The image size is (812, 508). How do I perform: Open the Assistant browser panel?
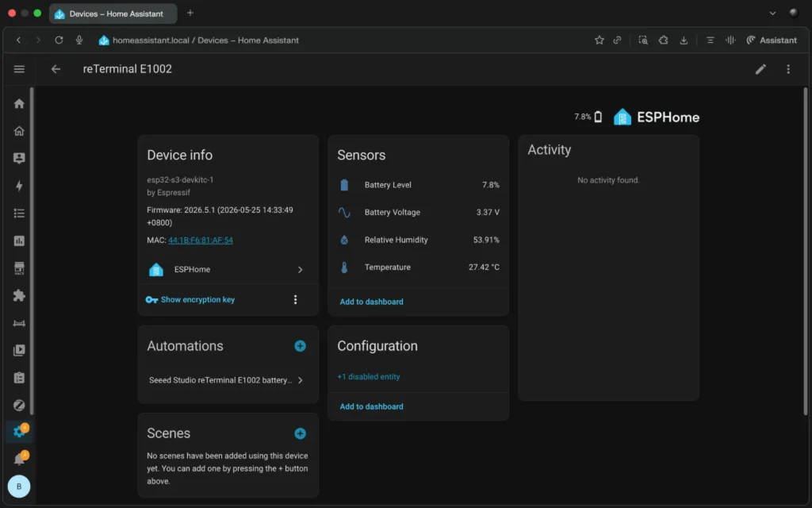click(772, 40)
